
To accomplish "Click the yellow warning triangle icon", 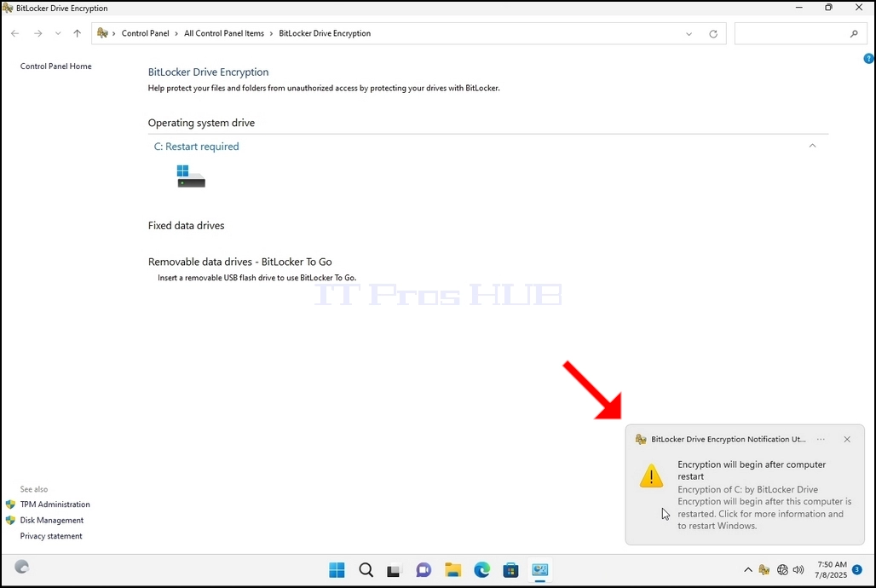I will (x=651, y=476).
